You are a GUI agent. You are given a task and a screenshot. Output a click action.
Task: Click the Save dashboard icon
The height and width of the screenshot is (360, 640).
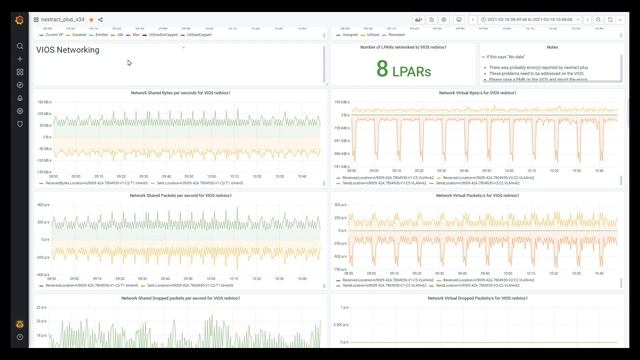431,20
